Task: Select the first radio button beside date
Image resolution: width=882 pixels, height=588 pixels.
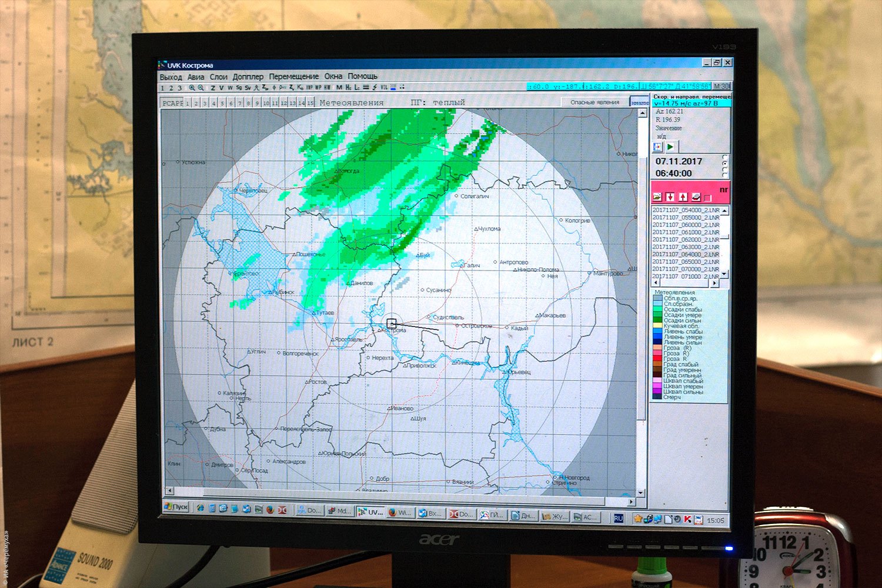Action: pos(724,157)
